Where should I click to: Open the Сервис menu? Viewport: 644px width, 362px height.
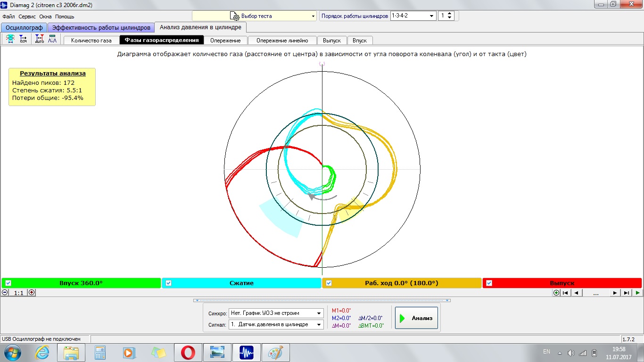(x=27, y=16)
